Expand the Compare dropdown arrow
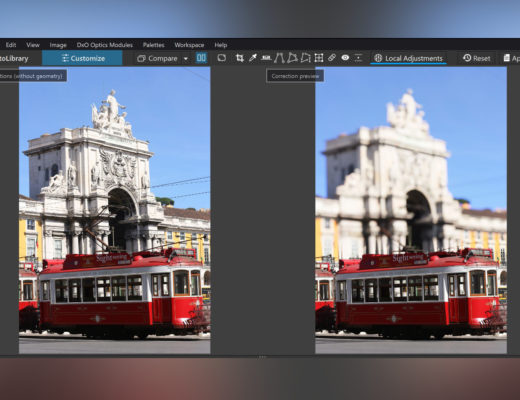Screen dimensions: 520x400 click(x=186, y=59)
